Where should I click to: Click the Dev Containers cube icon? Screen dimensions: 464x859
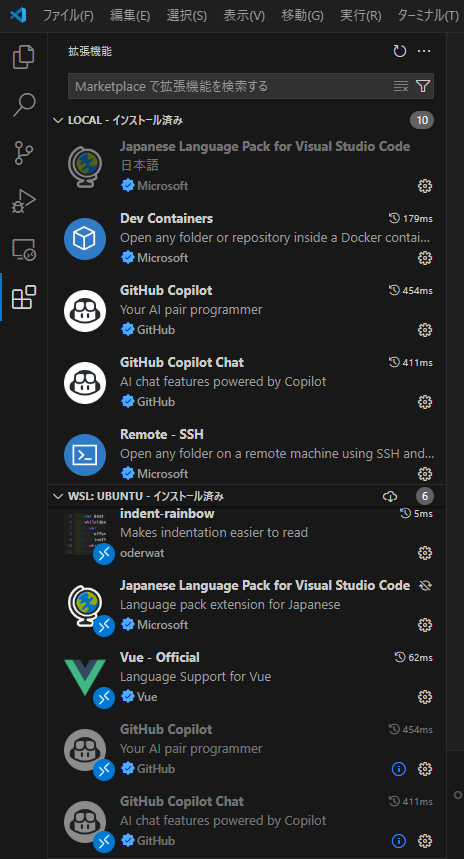pos(85,238)
